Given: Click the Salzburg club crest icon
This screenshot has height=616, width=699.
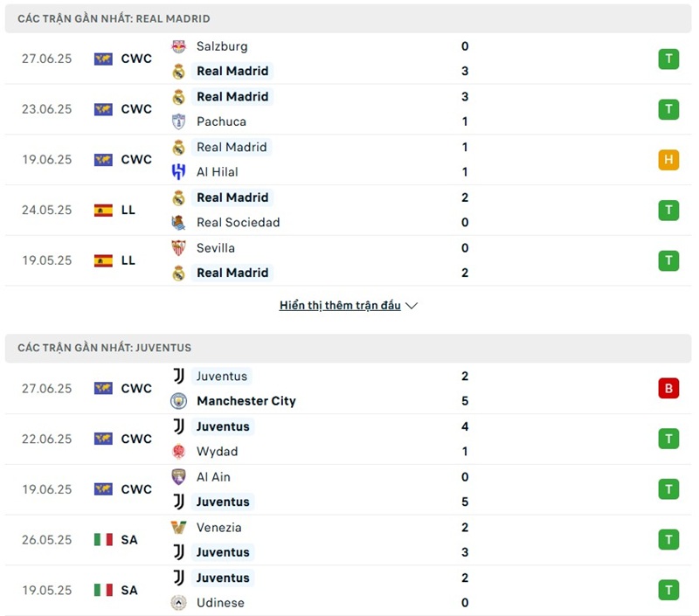Looking at the screenshot, I should coord(178,46).
